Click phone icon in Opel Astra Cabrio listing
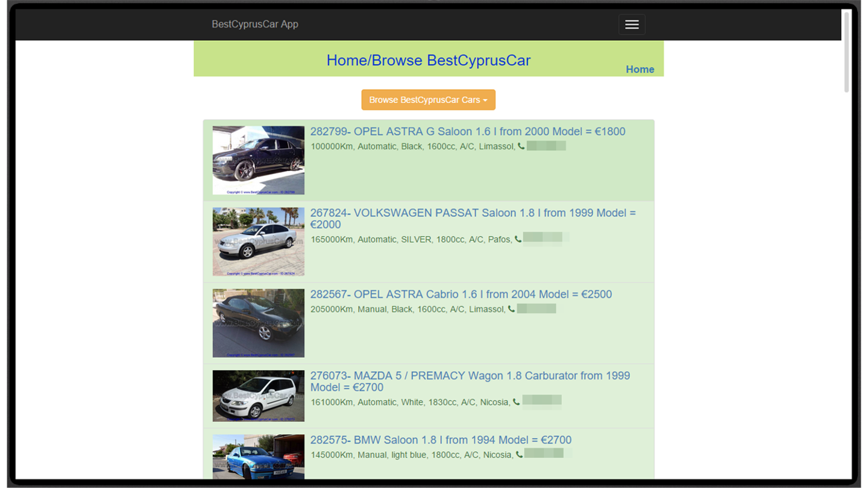This screenshot has height=488, width=868. click(x=511, y=309)
